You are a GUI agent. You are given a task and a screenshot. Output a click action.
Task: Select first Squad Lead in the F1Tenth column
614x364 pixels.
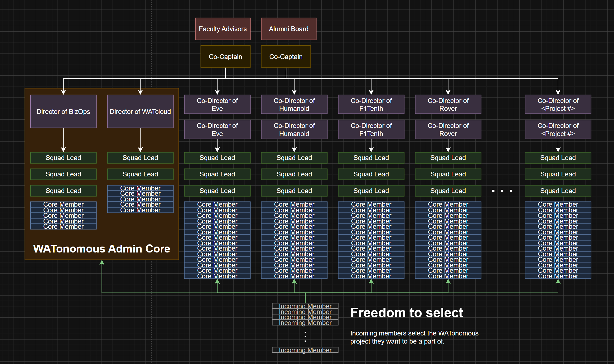pyautogui.click(x=371, y=158)
